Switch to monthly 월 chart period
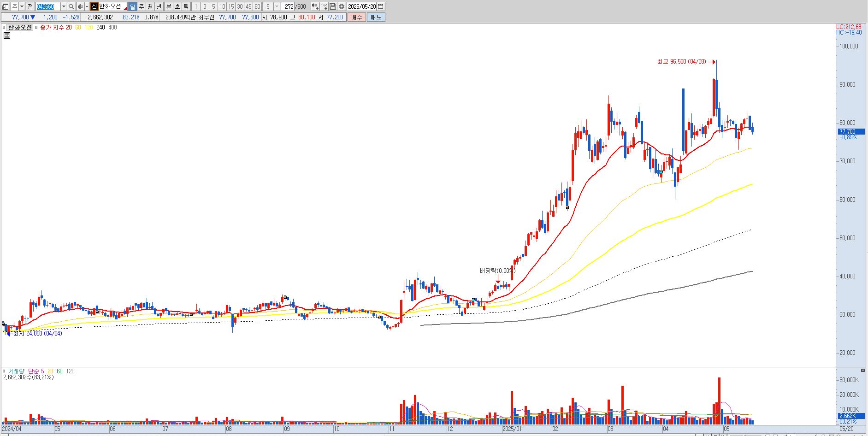 click(x=150, y=6)
